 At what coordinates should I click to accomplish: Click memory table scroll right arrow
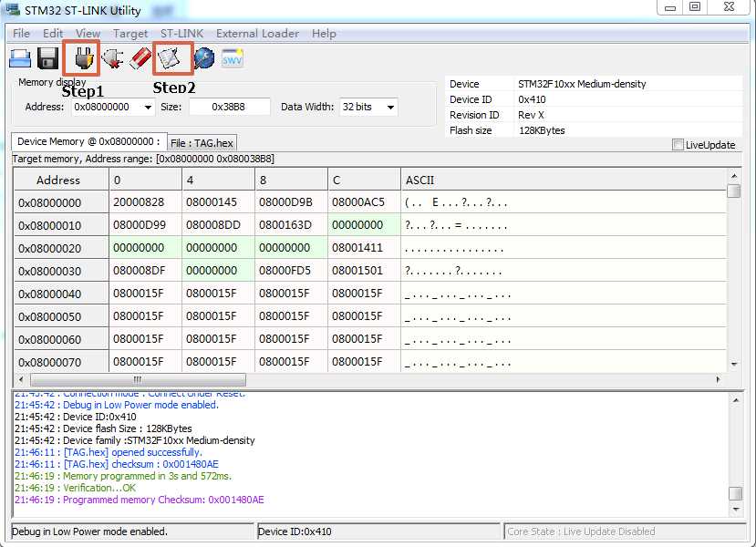718,380
